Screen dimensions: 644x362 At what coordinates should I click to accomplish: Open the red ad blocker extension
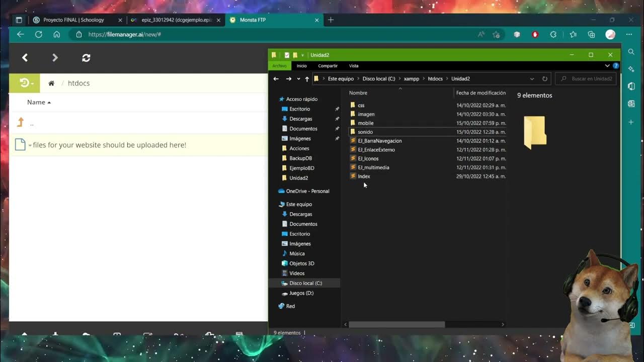[x=535, y=34]
